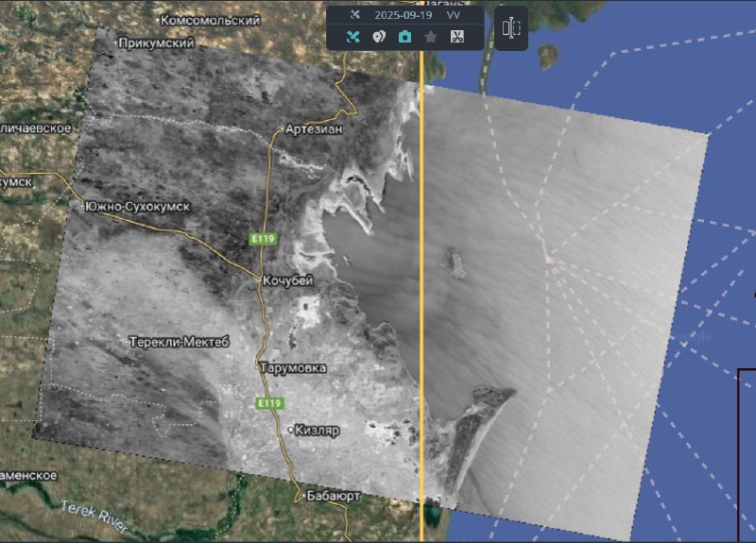This screenshot has height=543, width=756.
Task: Click the Кизляр city label
Action: (x=317, y=430)
